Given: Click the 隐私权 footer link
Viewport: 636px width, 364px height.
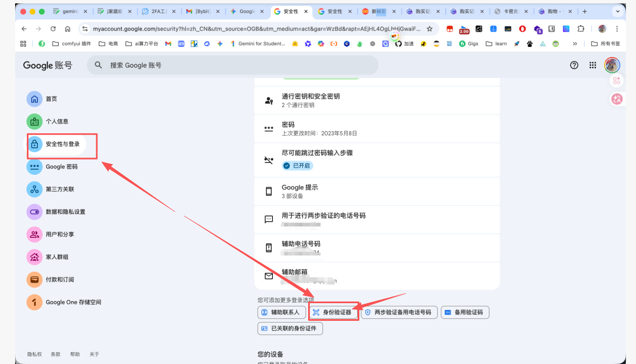Looking at the screenshot, I should coord(35,354).
